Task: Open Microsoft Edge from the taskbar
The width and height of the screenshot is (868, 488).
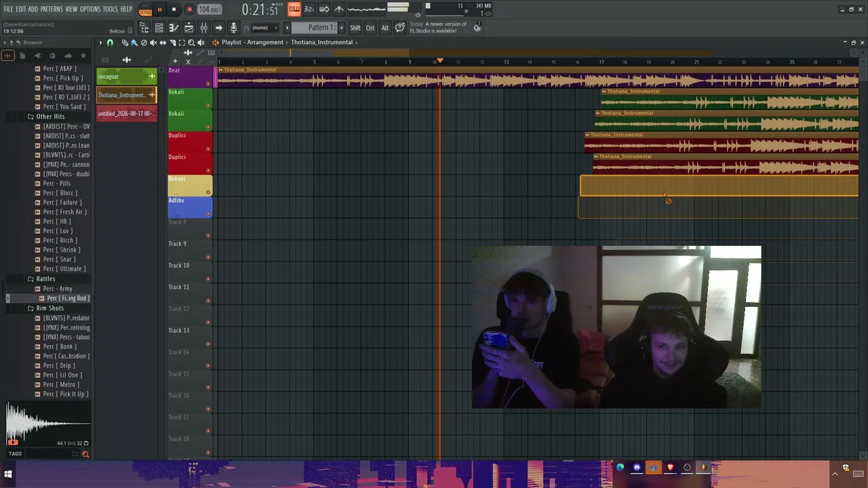Action: tap(620, 467)
